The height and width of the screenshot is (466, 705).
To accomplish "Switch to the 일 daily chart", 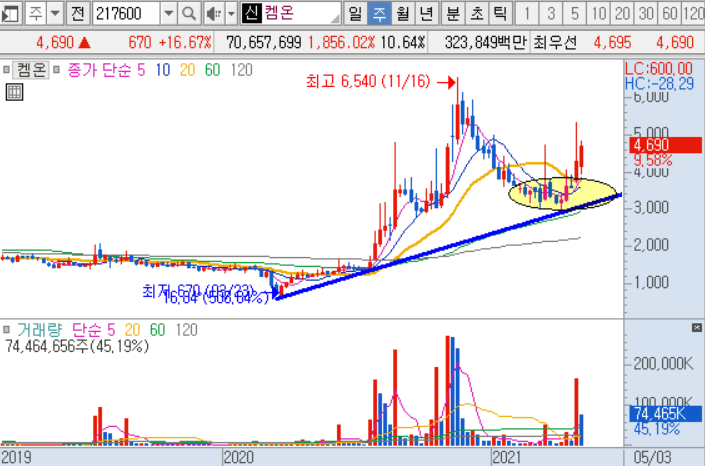I will (x=355, y=13).
